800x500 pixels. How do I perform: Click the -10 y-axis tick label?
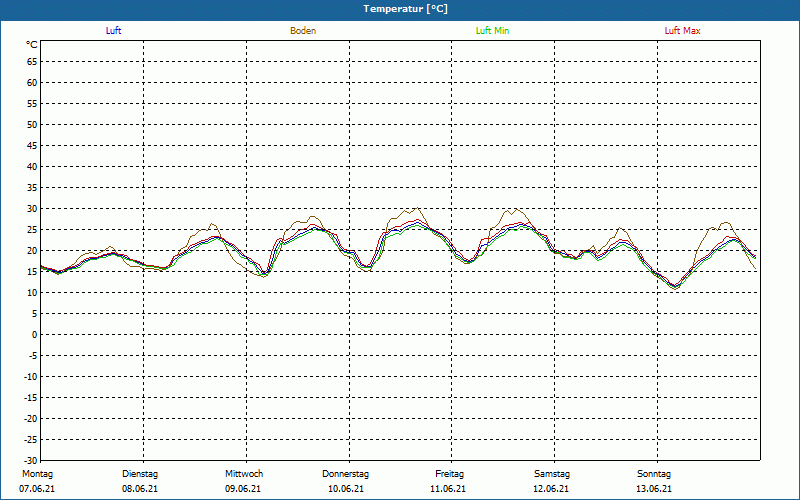[x=32, y=377]
